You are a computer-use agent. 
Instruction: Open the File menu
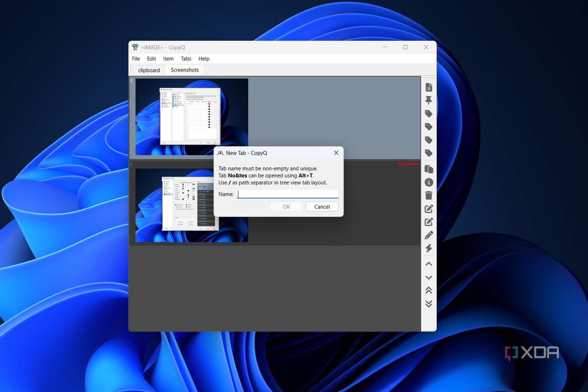(x=136, y=59)
